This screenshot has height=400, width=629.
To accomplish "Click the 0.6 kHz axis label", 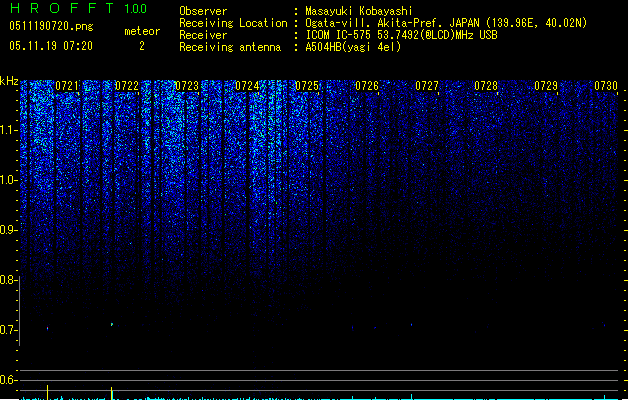I will pyautogui.click(x=8, y=380).
